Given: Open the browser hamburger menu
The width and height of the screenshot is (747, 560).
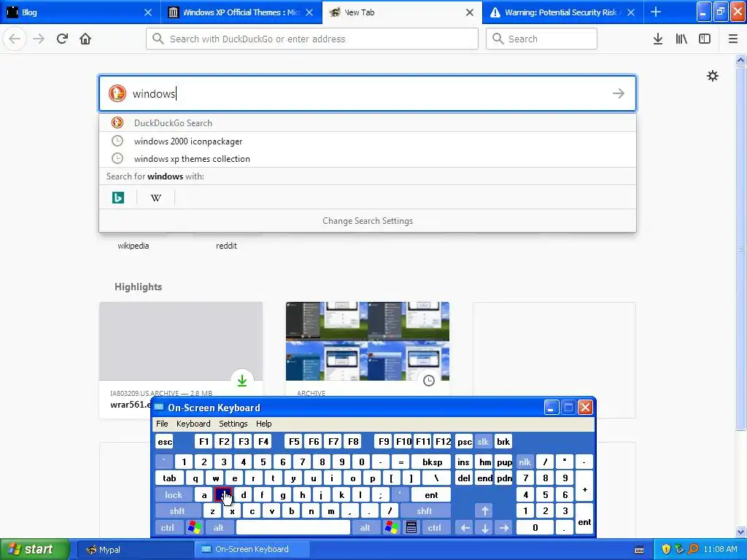Looking at the screenshot, I should point(733,39).
